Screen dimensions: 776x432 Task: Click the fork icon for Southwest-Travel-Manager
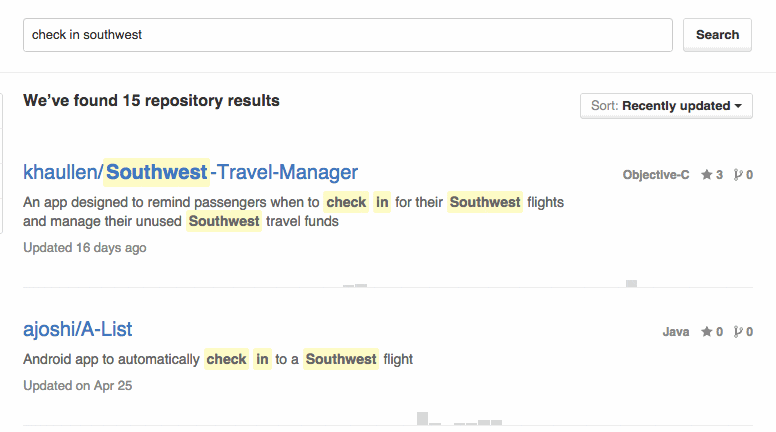pyautogui.click(x=738, y=175)
